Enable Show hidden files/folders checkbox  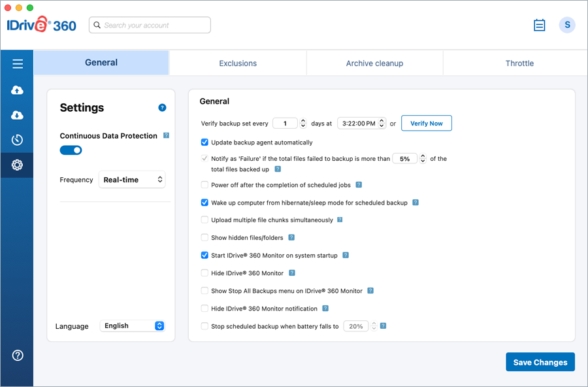[204, 238]
